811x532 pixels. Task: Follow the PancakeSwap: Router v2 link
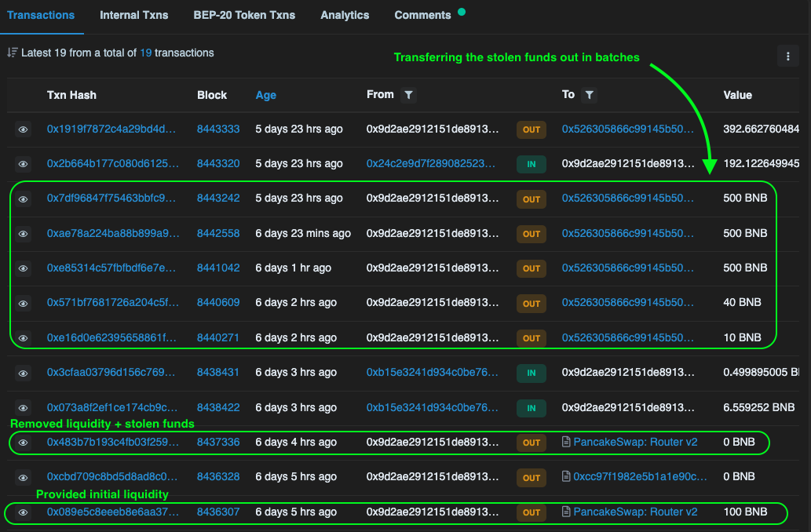tap(634, 442)
